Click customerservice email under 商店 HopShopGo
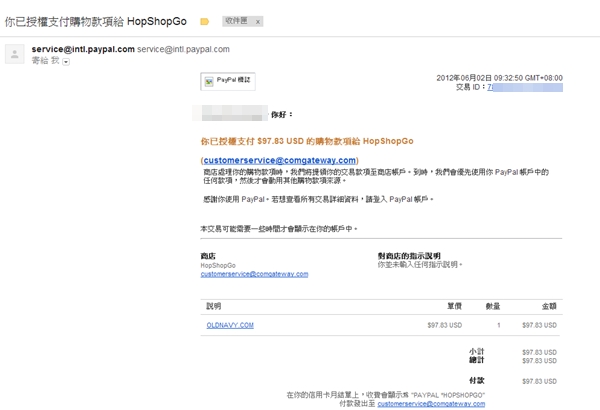Screen dimensions: 600x410 (254, 274)
